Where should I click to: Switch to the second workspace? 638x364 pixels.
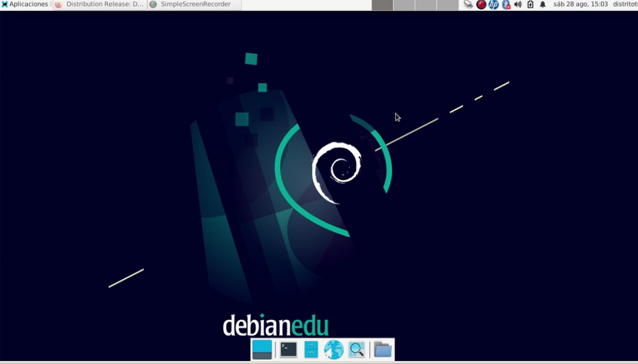(x=404, y=5)
